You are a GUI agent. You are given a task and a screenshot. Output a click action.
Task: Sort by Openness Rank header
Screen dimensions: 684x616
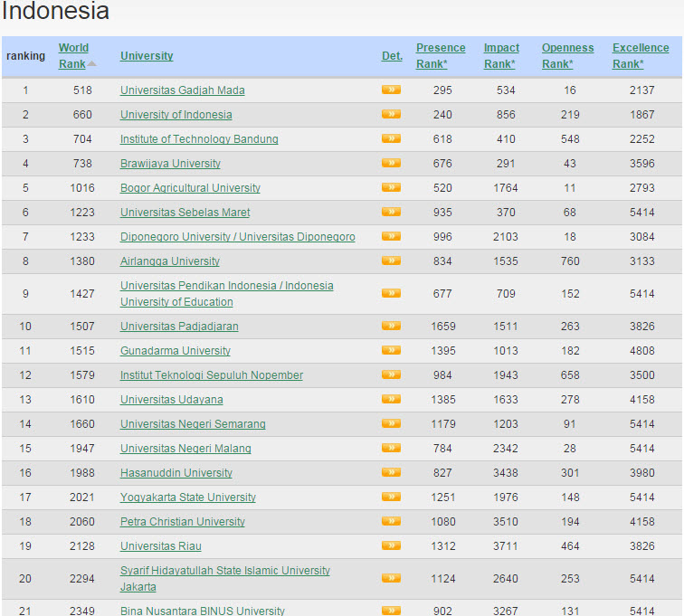pyautogui.click(x=567, y=56)
